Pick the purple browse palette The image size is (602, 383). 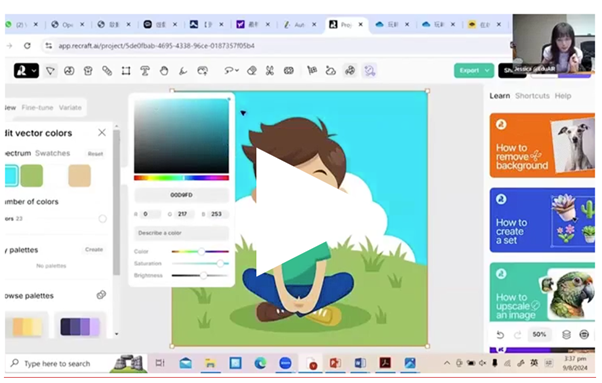(80, 326)
